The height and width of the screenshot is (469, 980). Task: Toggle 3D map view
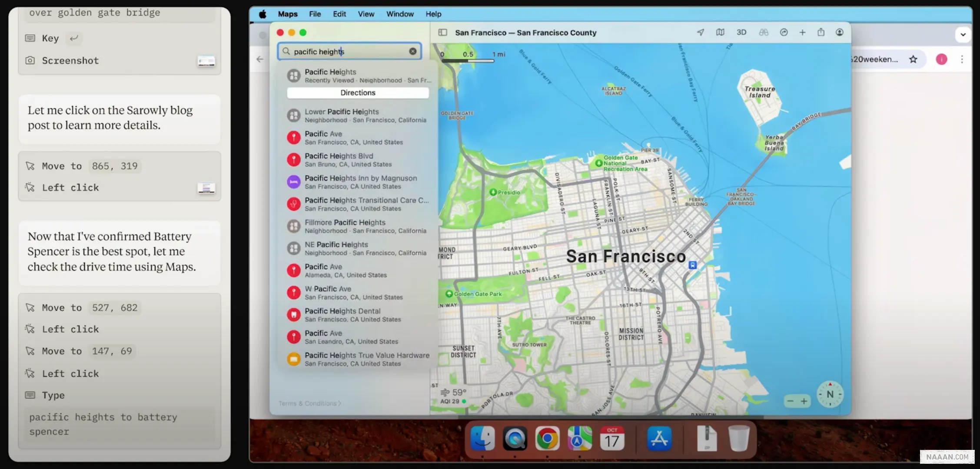741,33
